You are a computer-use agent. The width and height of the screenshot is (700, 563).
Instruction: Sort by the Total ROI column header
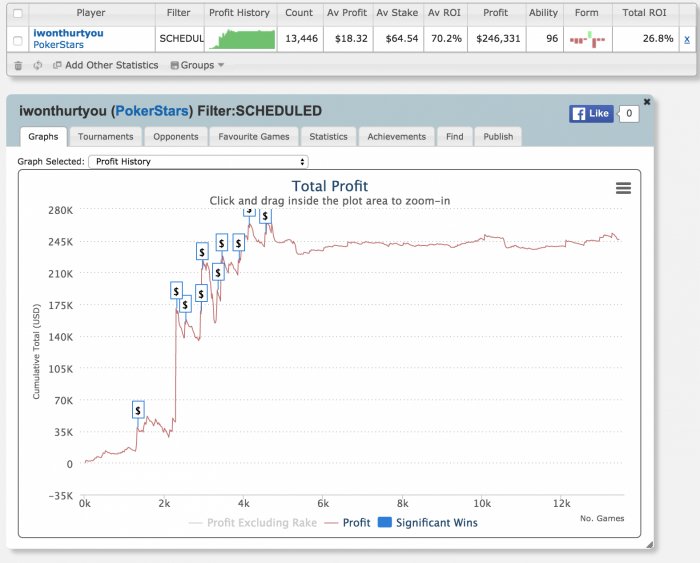click(x=644, y=13)
